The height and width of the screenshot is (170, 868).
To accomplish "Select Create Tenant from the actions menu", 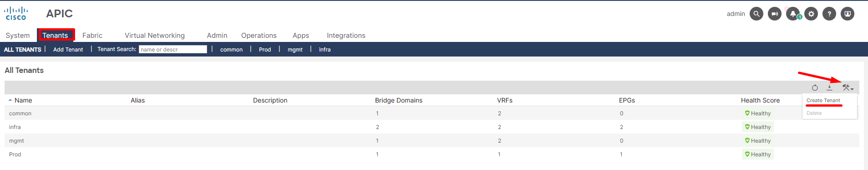I will coord(823,100).
